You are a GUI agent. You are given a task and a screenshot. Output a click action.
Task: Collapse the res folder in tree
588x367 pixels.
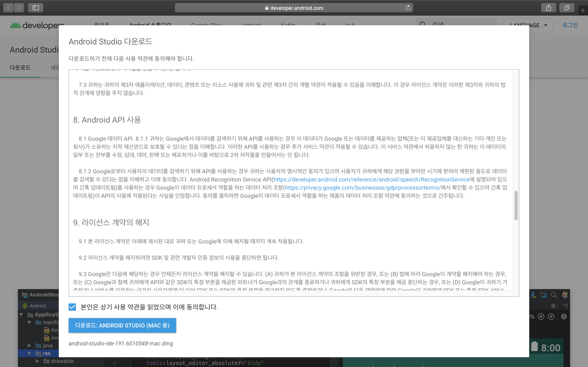[29, 353]
